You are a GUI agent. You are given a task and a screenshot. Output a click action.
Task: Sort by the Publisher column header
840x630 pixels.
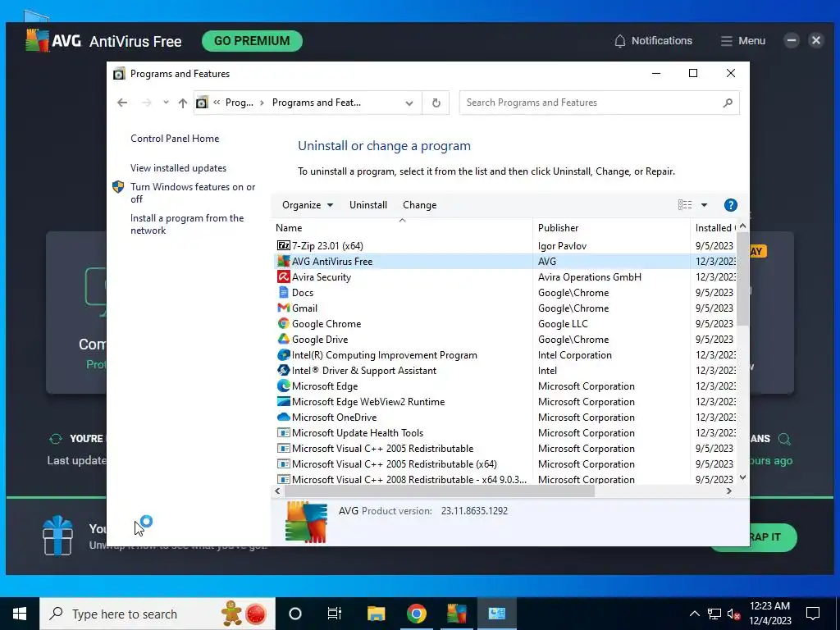click(611, 228)
